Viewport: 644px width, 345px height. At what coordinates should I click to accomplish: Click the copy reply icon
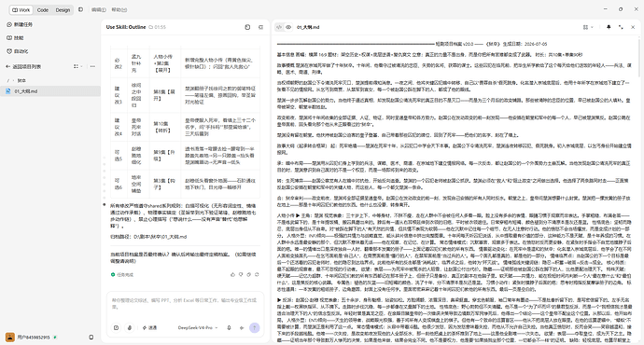[248, 274]
